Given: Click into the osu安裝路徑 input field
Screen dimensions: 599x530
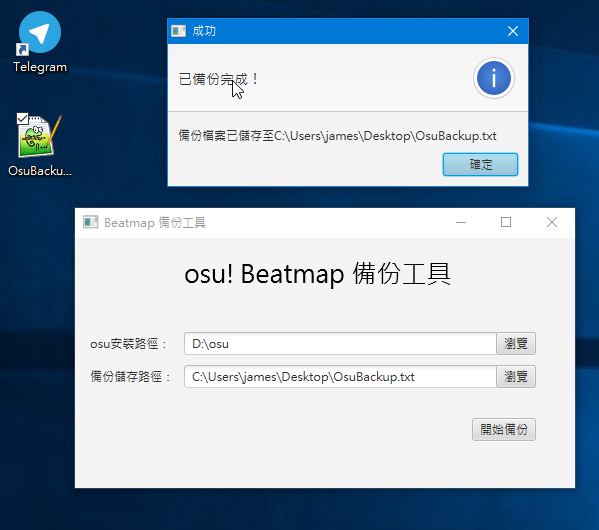Looking at the screenshot, I should coord(340,344).
